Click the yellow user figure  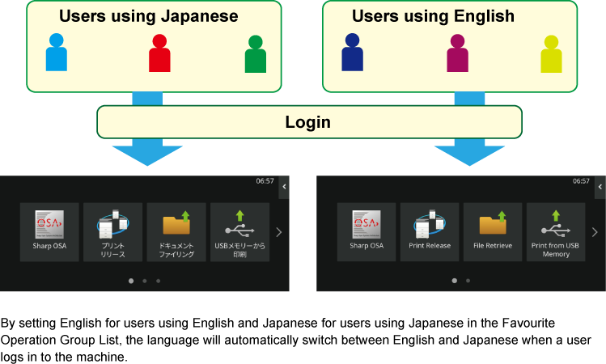tap(551, 54)
